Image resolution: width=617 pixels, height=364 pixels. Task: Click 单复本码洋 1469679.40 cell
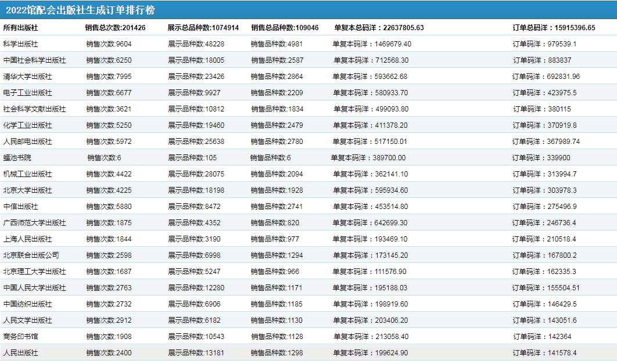point(372,44)
